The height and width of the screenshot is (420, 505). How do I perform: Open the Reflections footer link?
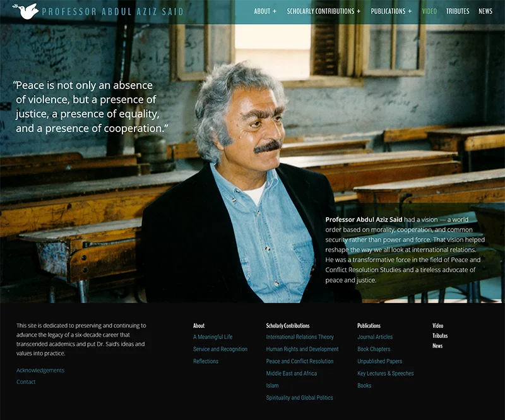coord(206,361)
